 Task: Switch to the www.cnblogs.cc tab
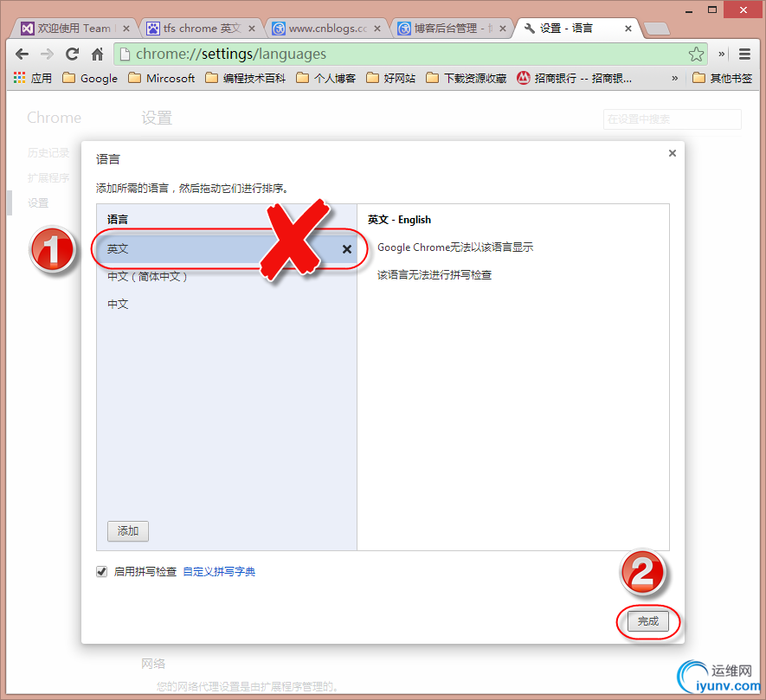tap(326, 29)
